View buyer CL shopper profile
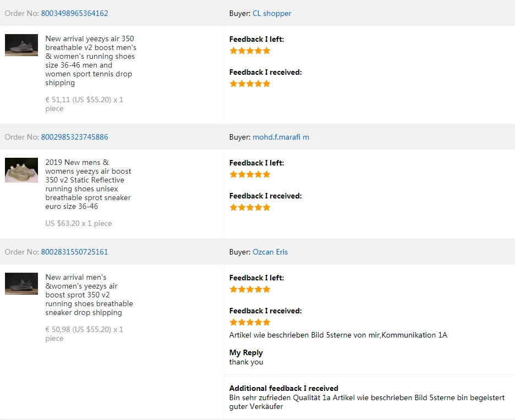Screen dimensions: 515x420 [272, 13]
